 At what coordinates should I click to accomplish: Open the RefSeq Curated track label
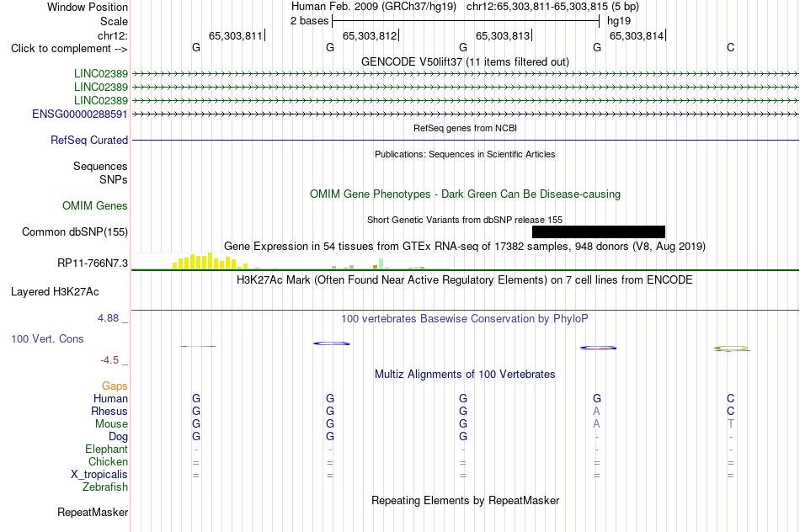(89, 140)
